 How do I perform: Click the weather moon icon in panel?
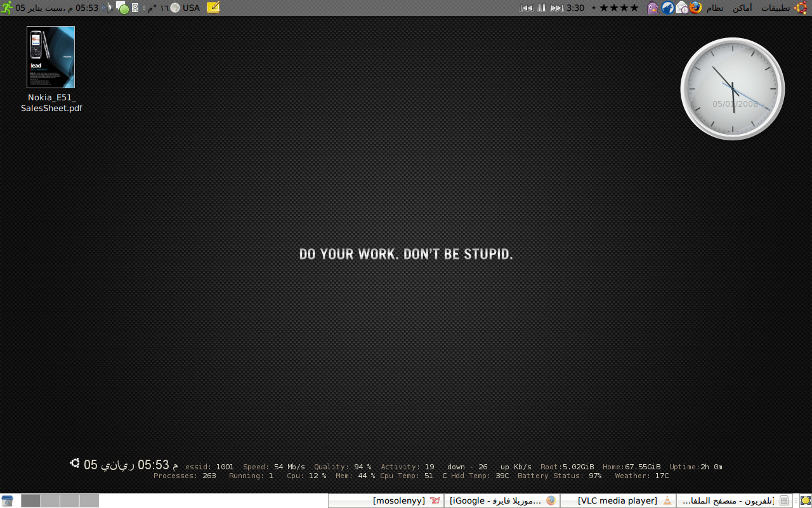tap(175, 8)
